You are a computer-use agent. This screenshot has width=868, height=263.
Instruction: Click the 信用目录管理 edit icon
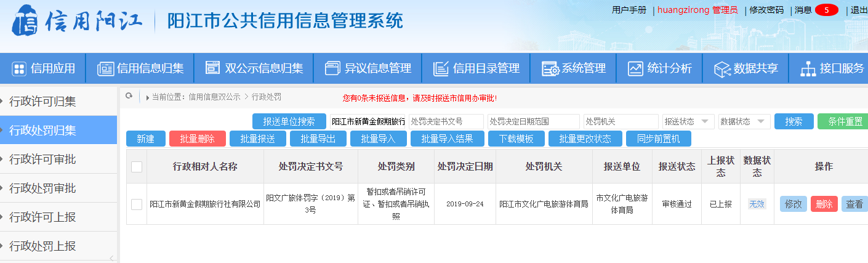pos(441,68)
